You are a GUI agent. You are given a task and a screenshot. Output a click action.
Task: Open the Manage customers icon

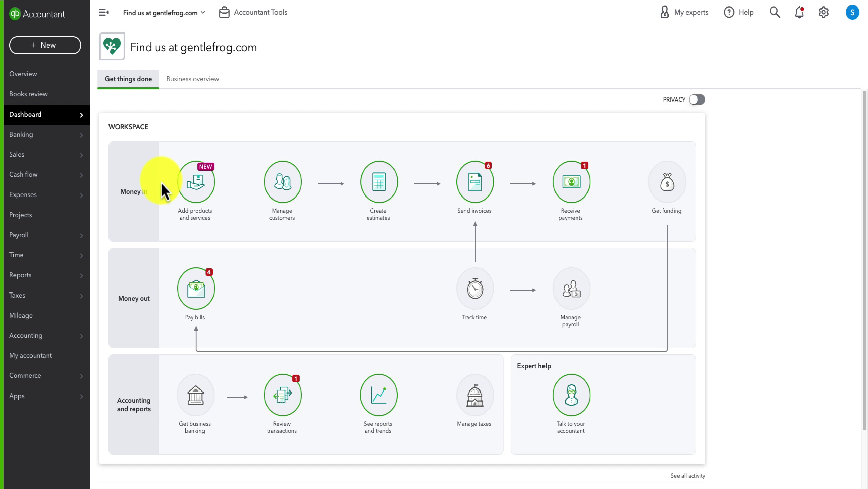[x=283, y=182]
